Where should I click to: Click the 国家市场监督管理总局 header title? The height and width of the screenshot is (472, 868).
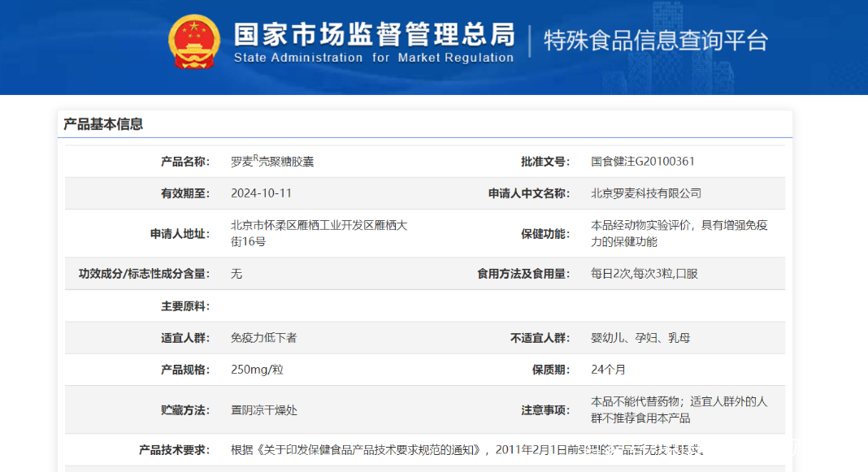[375, 34]
